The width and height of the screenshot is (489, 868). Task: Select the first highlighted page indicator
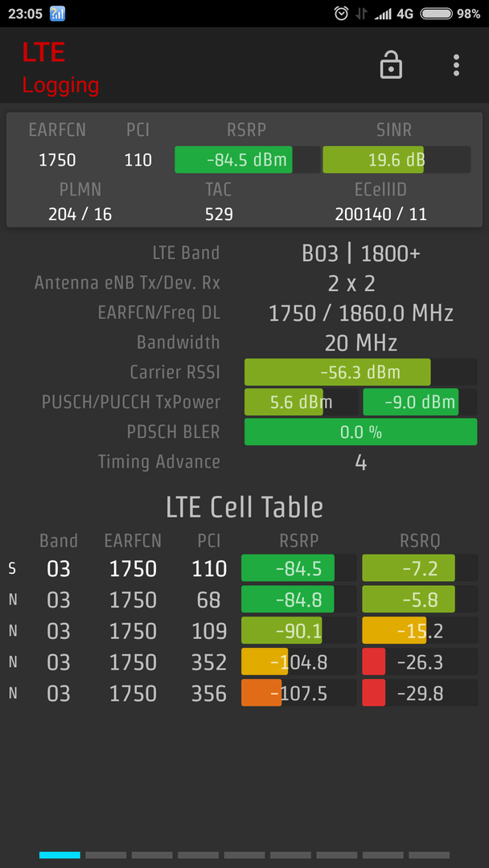point(60,855)
